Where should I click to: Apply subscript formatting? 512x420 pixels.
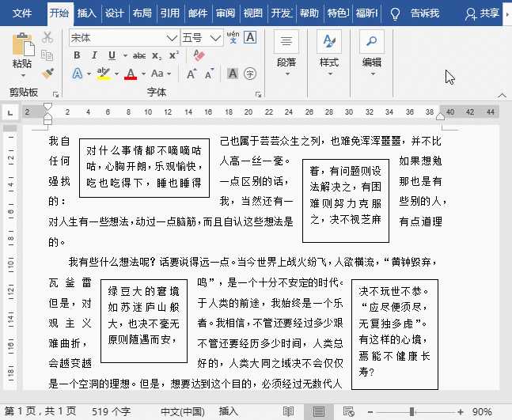[156, 55]
